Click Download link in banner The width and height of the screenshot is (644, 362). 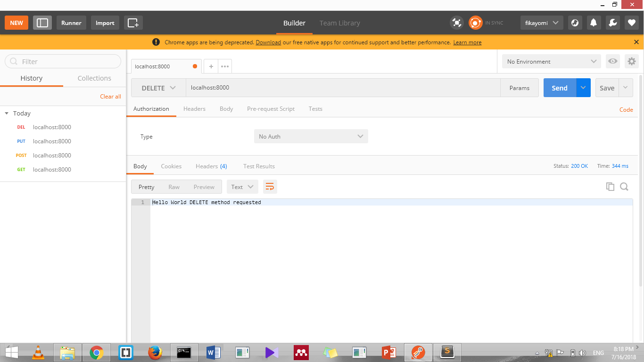(x=268, y=42)
